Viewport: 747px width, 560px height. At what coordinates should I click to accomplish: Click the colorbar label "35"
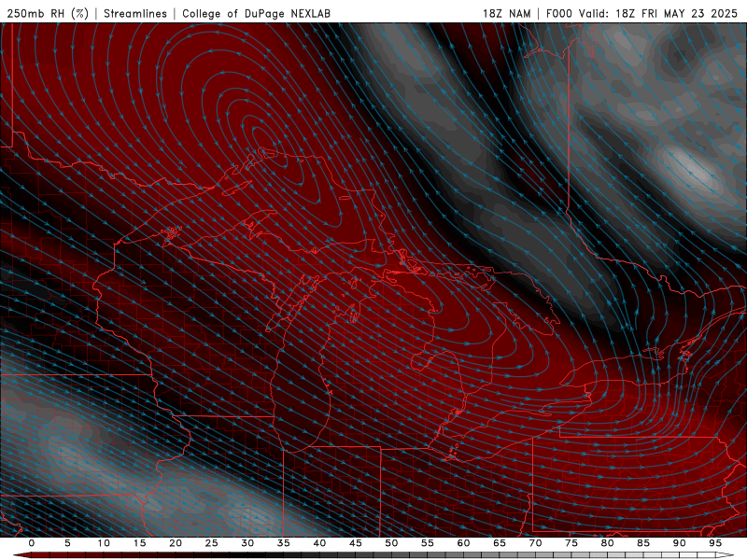(284, 543)
